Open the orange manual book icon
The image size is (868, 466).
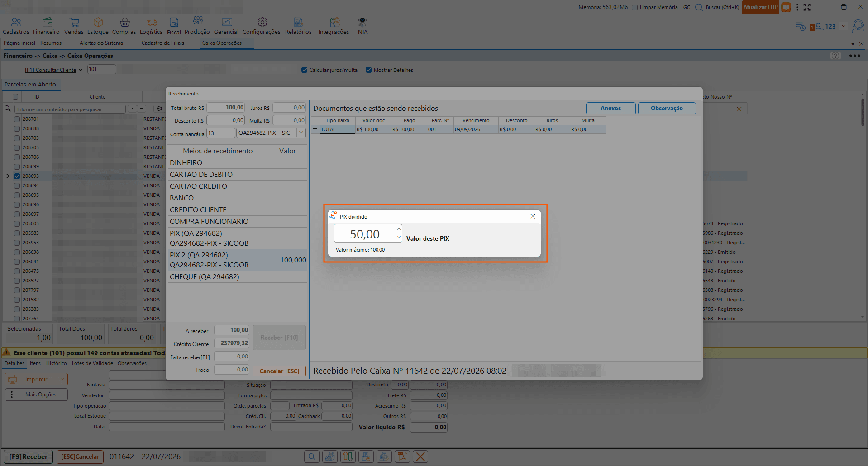coord(787,7)
